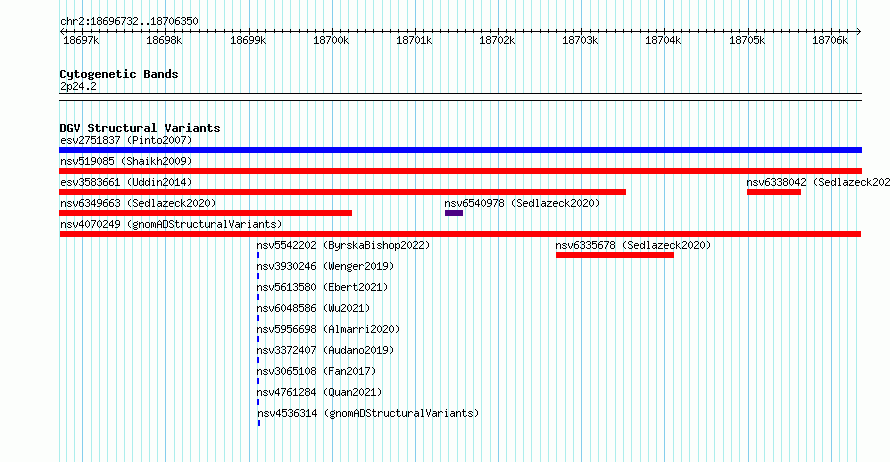The height and width of the screenshot is (462, 890).
Task: Open the nsv6338042 (Sedlazeck) label
Action: [818, 182]
